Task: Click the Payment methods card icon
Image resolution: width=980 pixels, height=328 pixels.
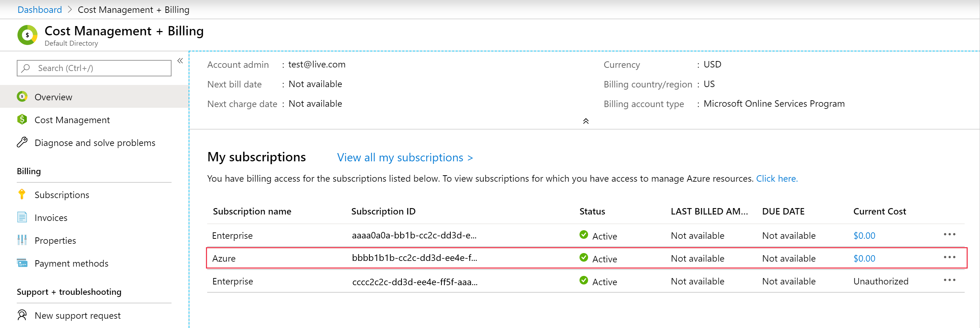Action: 22,263
